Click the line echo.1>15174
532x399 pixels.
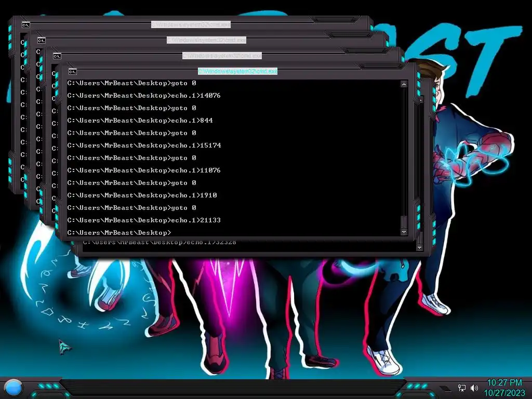coord(144,145)
